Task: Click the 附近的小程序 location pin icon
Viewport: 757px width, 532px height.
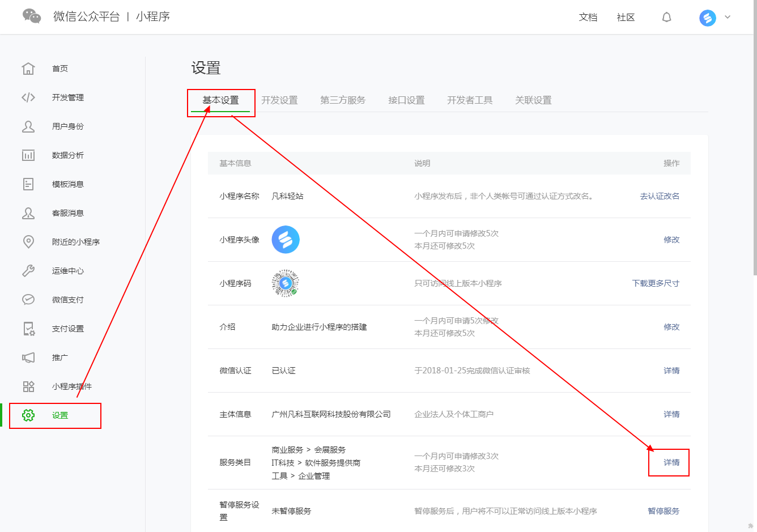Action: click(x=28, y=242)
